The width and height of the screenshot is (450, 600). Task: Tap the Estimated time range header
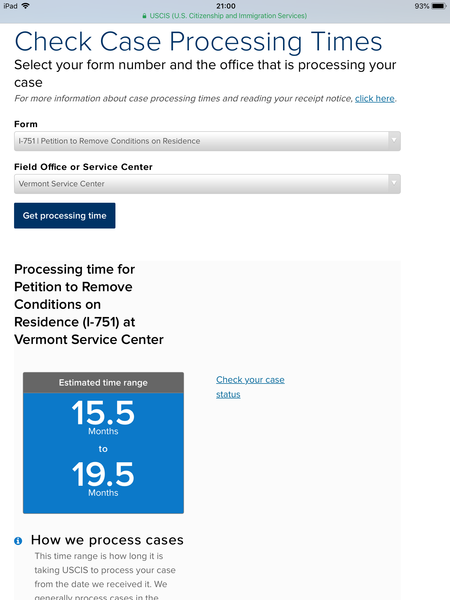103,383
